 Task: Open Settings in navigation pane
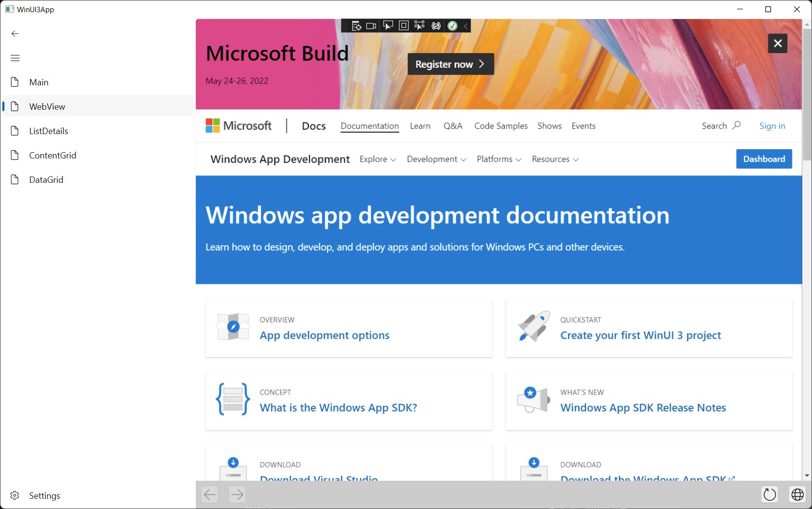point(98,495)
